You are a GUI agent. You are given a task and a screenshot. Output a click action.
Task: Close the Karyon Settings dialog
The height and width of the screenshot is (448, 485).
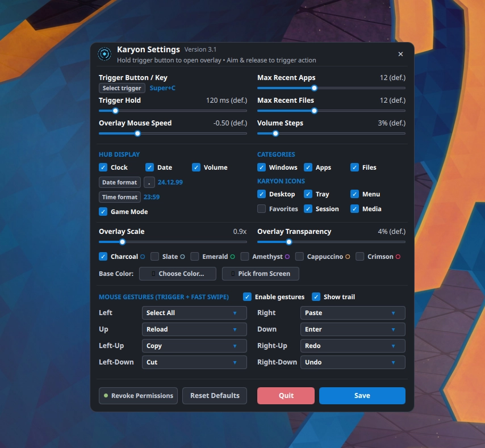400,54
